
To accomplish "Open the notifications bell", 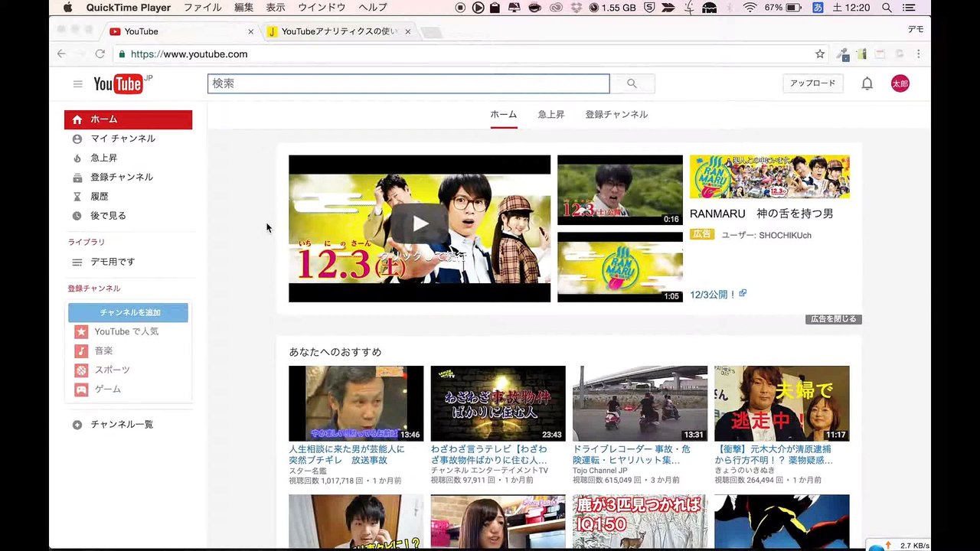I will (867, 83).
